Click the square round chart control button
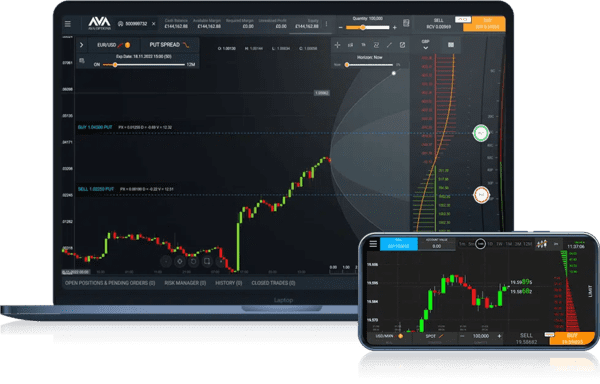Screen dimensions: 600x384 pyautogui.click(x=207, y=262)
